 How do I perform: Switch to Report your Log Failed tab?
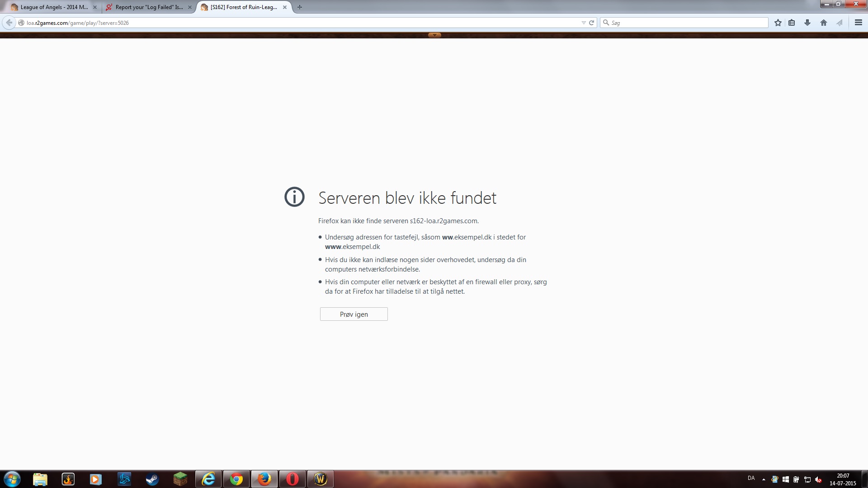coord(148,7)
